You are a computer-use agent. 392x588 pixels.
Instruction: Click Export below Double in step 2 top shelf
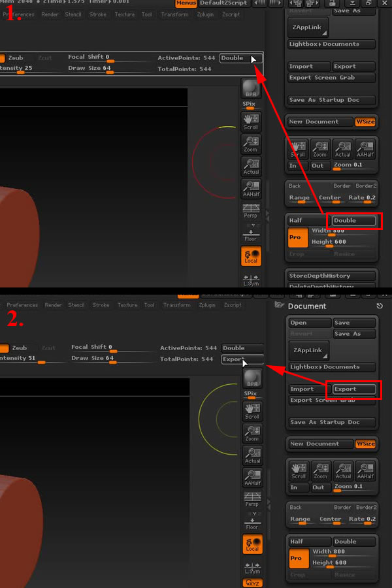click(242, 359)
